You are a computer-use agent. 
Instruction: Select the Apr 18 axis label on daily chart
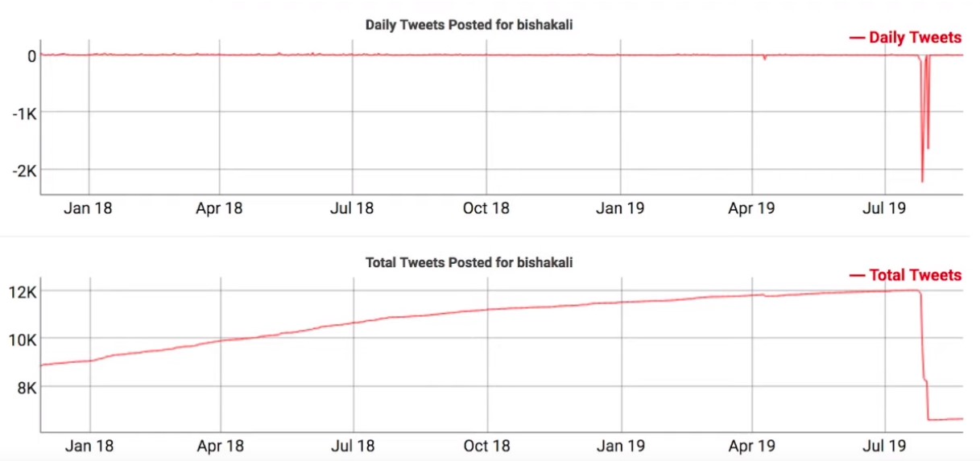coord(219,208)
